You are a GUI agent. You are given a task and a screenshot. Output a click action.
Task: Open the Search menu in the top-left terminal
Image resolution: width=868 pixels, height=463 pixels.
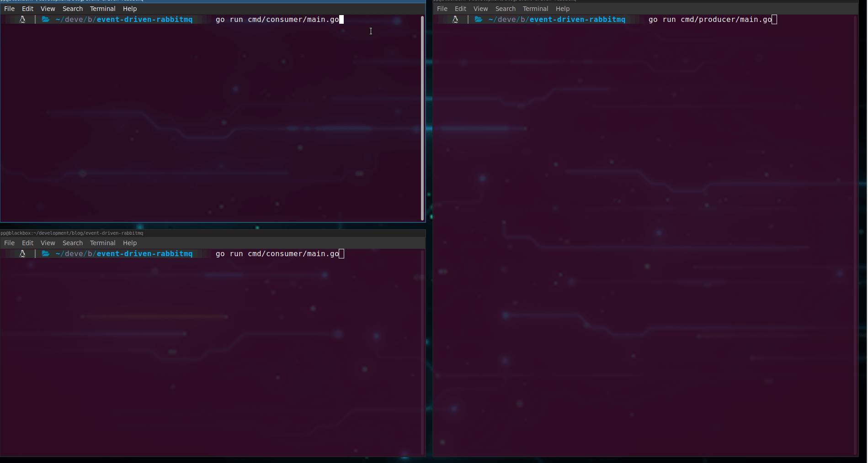73,9
